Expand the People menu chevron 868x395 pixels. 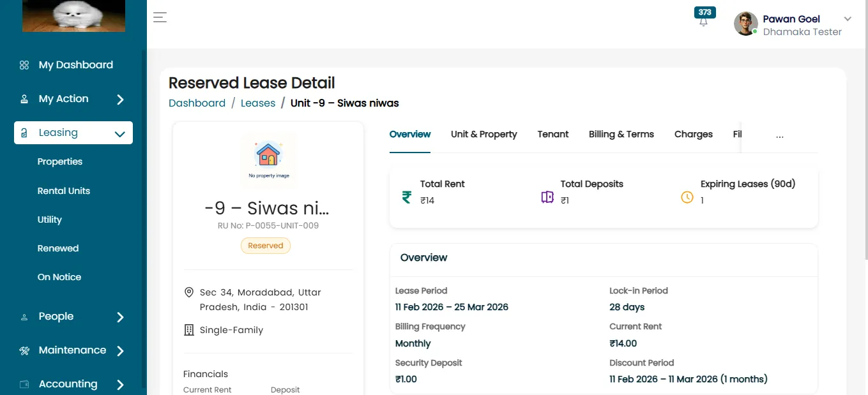point(120,317)
